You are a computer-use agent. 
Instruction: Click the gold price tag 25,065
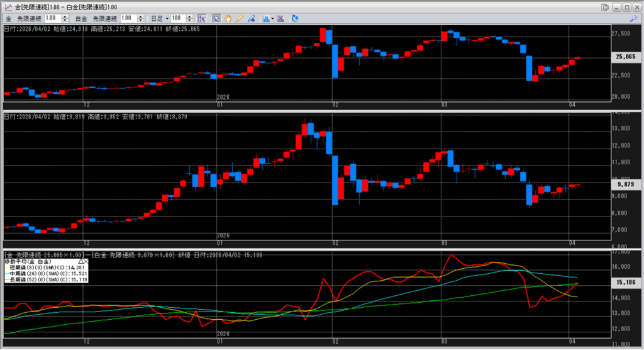click(x=626, y=57)
